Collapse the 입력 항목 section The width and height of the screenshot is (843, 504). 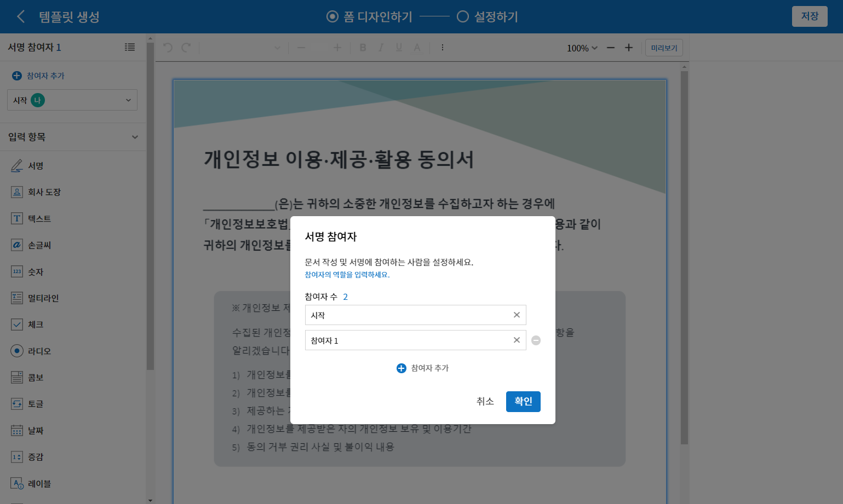135,137
